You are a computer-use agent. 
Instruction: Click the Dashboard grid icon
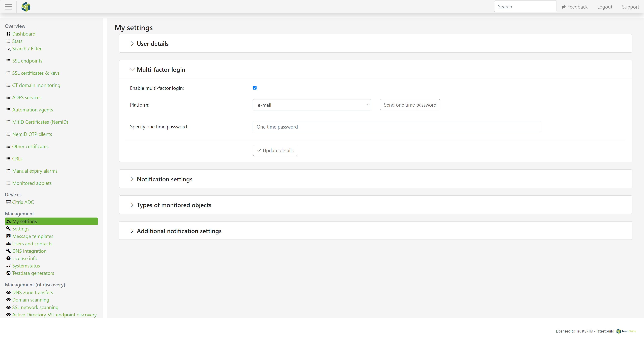[x=8, y=34]
